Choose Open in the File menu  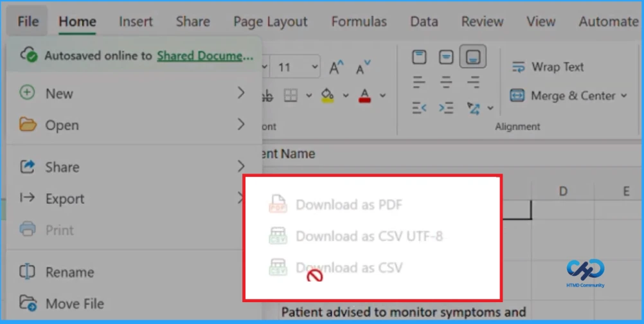134,125
